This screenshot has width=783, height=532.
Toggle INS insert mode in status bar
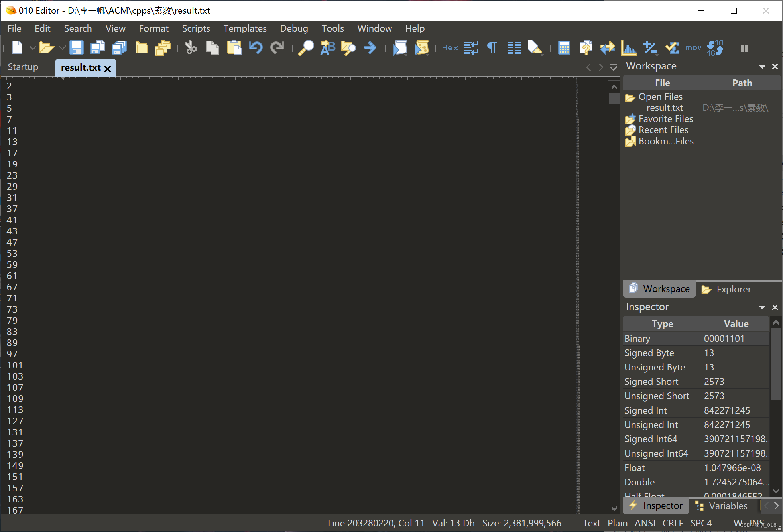(757, 523)
